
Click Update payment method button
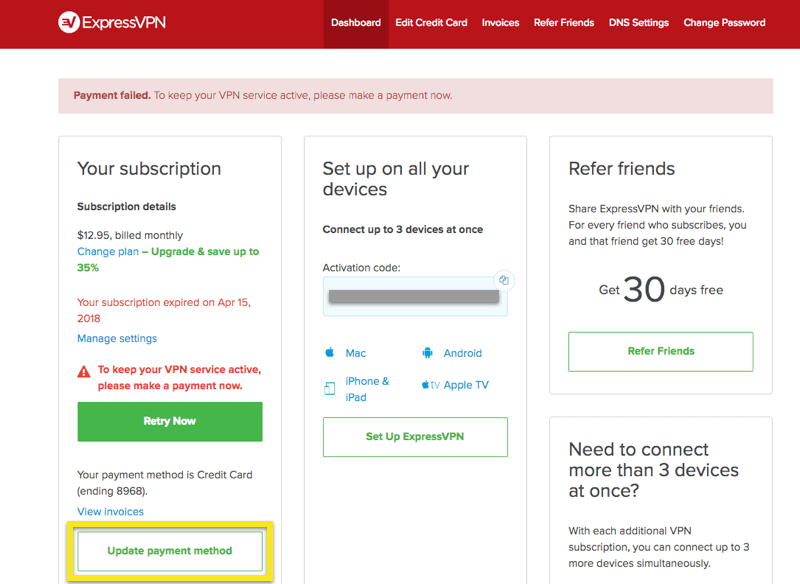(x=170, y=551)
